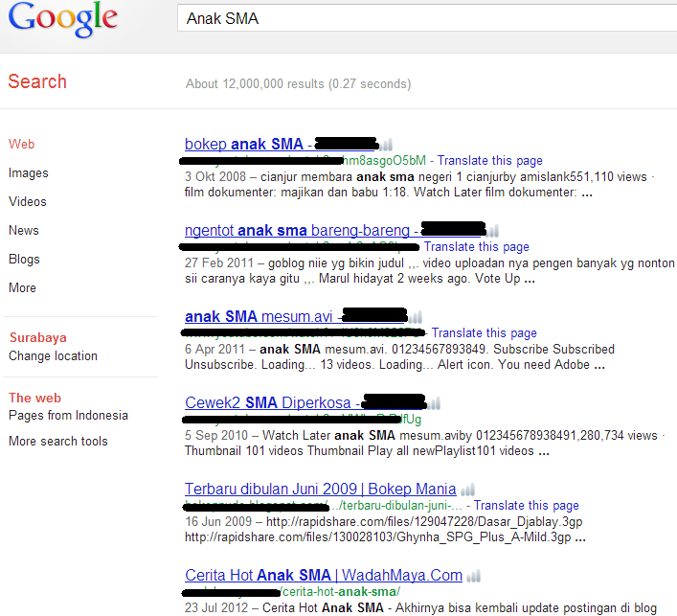Click the bar-chart icon beside the 6 Apr 2011 result
The width and height of the screenshot is (677, 616).
(416, 317)
